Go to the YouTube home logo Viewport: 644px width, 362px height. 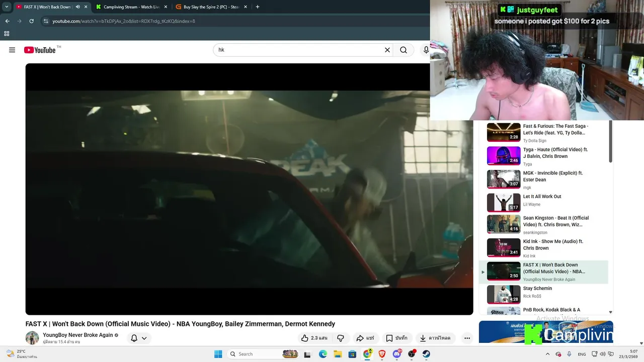tap(40, 50)
